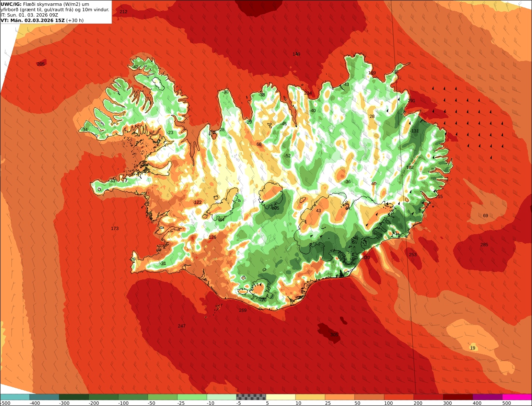
Task: Select the darkest green -300 to -200 legend swatch
Action: pos(74,397)
